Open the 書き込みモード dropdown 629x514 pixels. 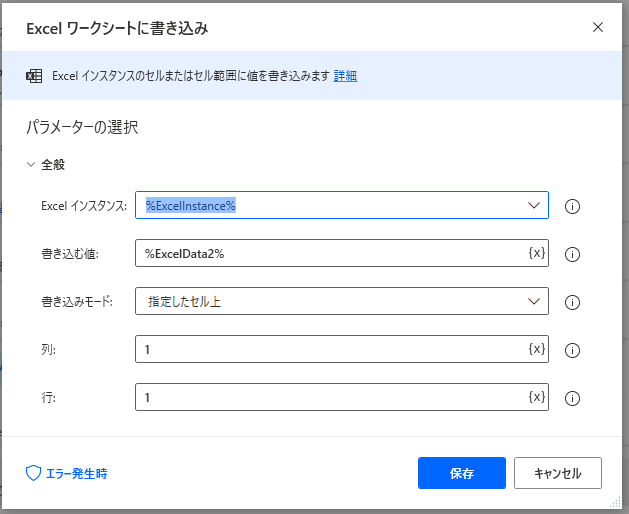pos(342,301)
